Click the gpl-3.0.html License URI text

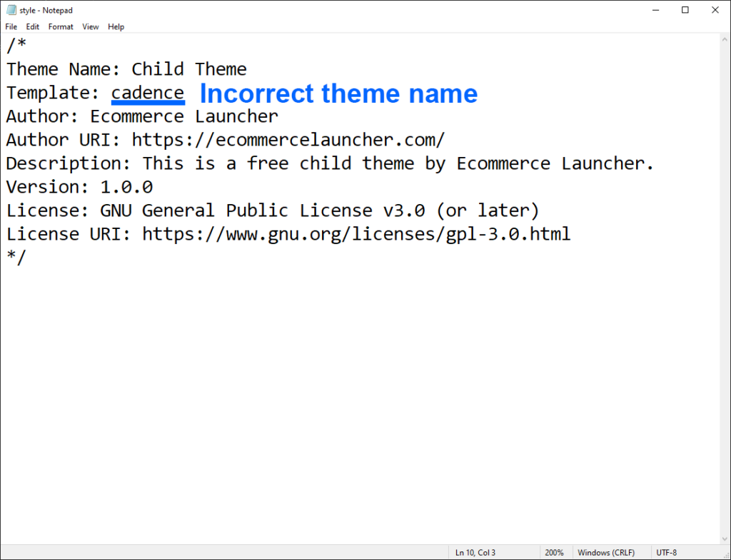(356, 234)
